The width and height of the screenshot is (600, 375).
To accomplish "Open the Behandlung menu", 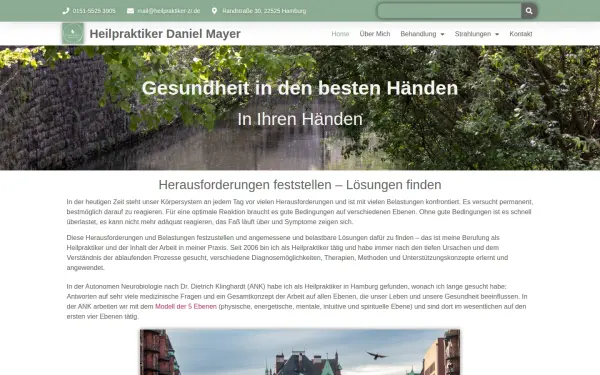I will point(418,34).
